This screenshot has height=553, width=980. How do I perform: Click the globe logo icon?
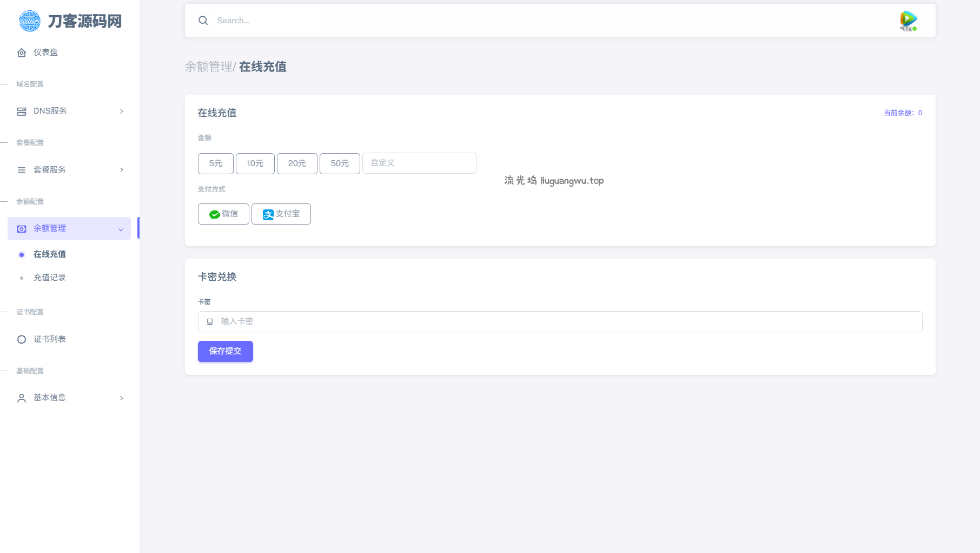coord(30,21)
